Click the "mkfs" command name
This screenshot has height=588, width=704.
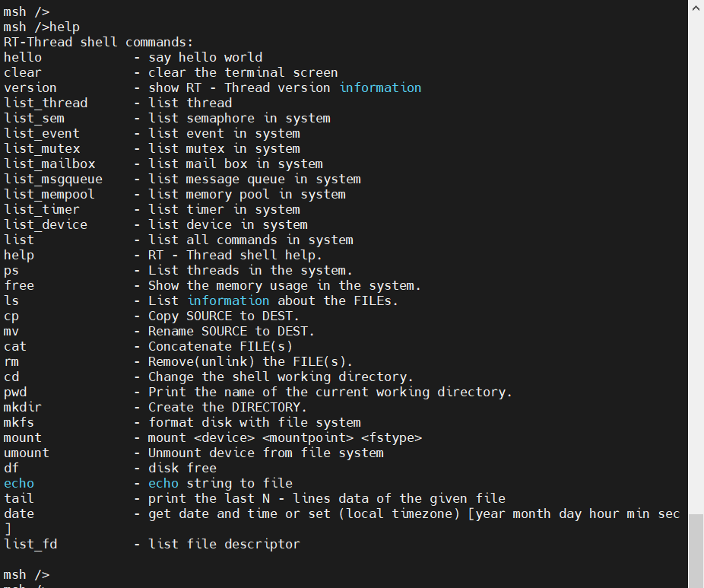19,422
